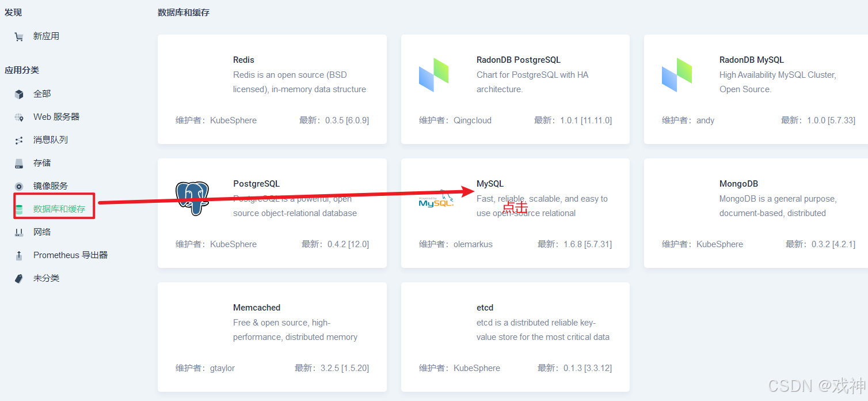Click maintainer olemarkus text
The width and height of the screenshot is (868, 401).
point(473,244)
